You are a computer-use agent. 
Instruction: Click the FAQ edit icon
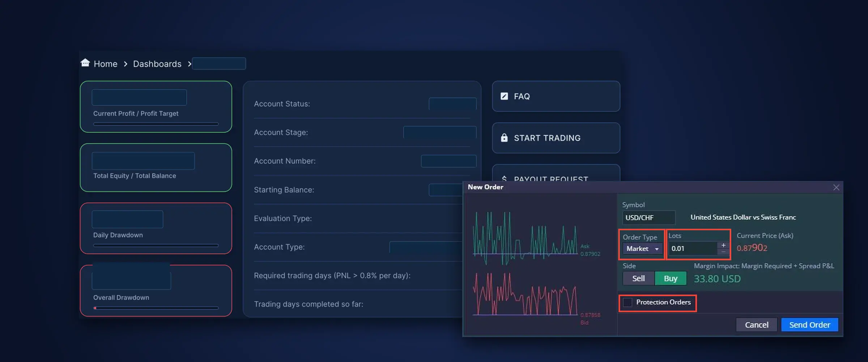click(x=504, y=96)
